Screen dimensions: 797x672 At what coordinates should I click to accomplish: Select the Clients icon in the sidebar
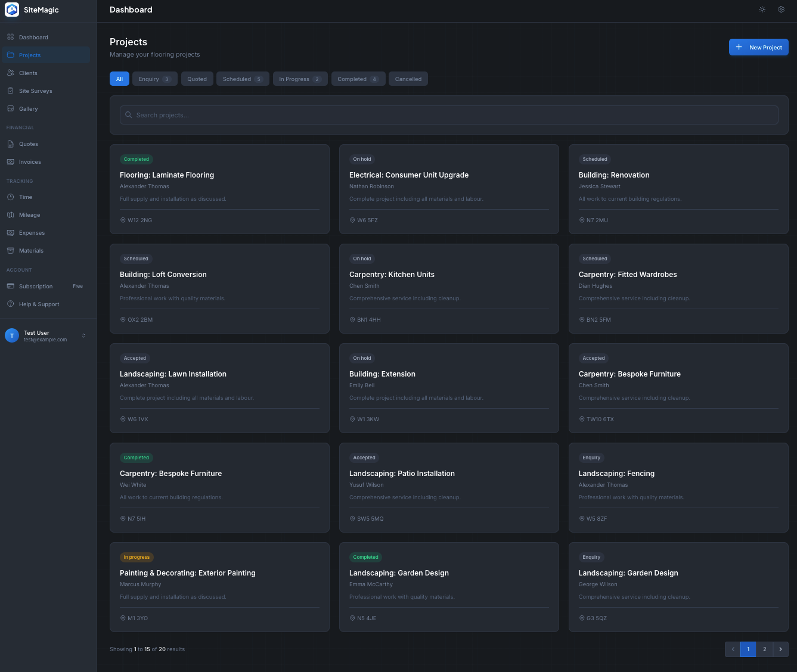click(10, 73)
